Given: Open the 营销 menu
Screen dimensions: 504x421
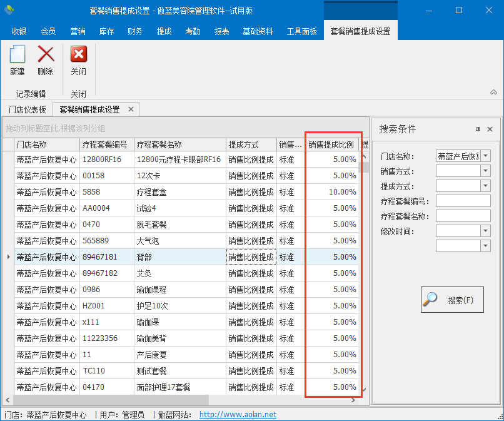Looking at the screenshot, I should 78,31.
